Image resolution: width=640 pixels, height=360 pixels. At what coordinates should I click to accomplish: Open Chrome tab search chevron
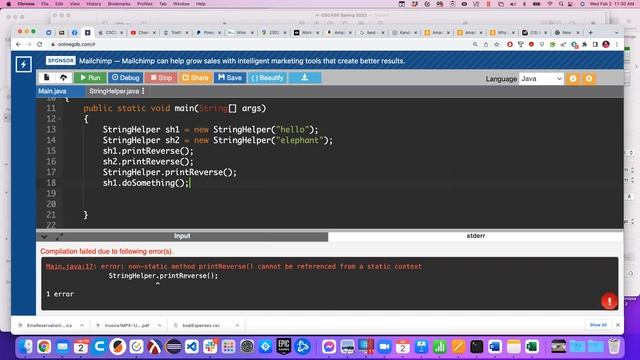tap(616, 32)
